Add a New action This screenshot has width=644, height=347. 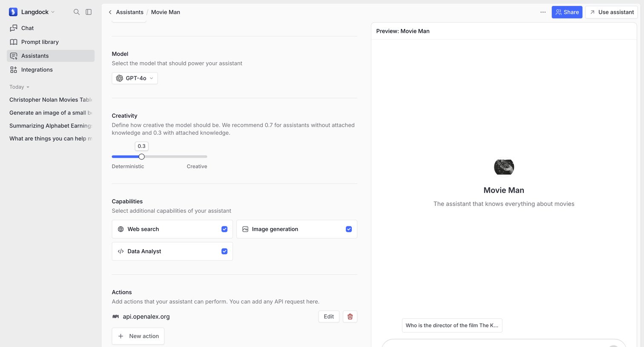tap(138, 336)
